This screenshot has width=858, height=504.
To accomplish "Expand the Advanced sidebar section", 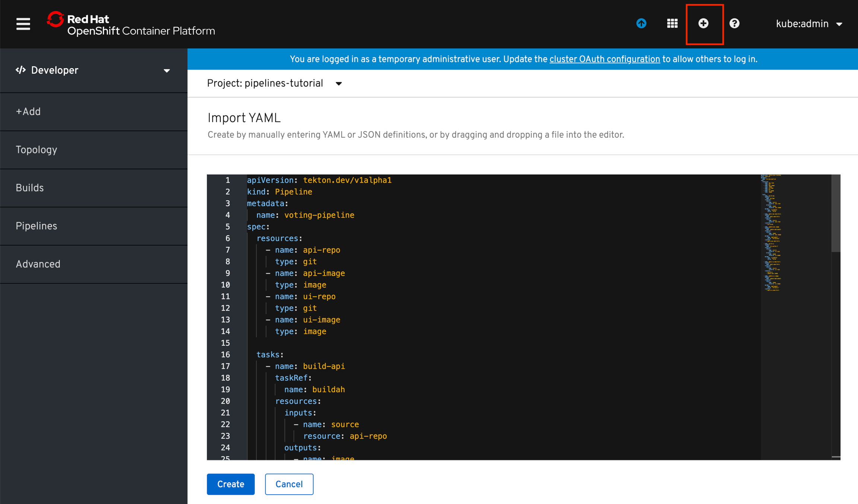I will [x=38, y=264].
